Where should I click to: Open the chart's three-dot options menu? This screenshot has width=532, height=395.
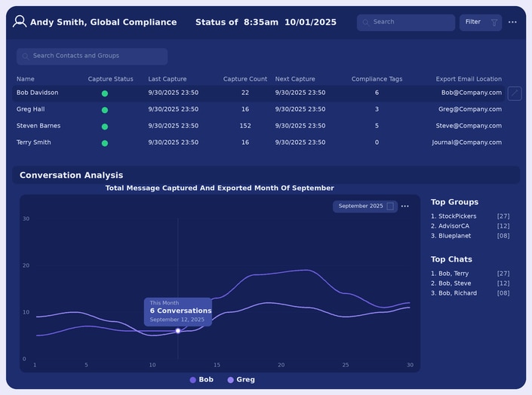pos(404,206)
